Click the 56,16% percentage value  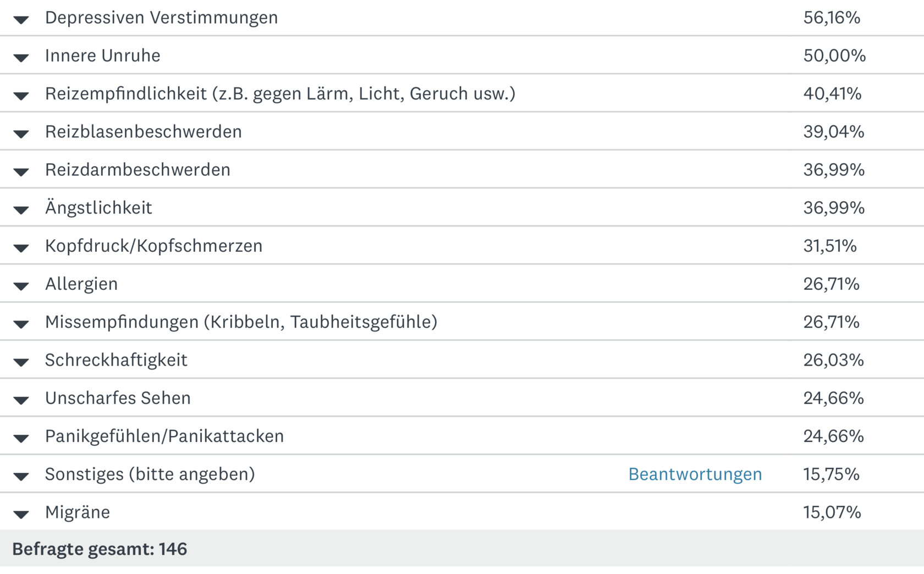pos(832,18)
